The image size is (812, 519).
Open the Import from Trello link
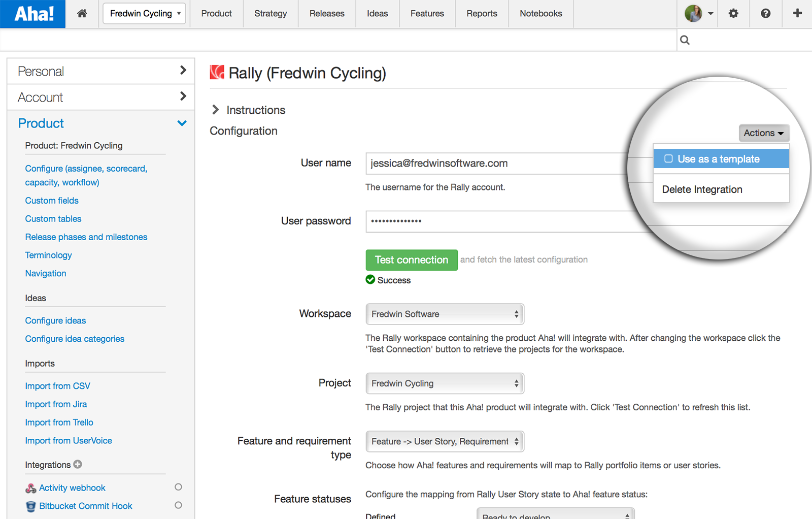point(59,423)
